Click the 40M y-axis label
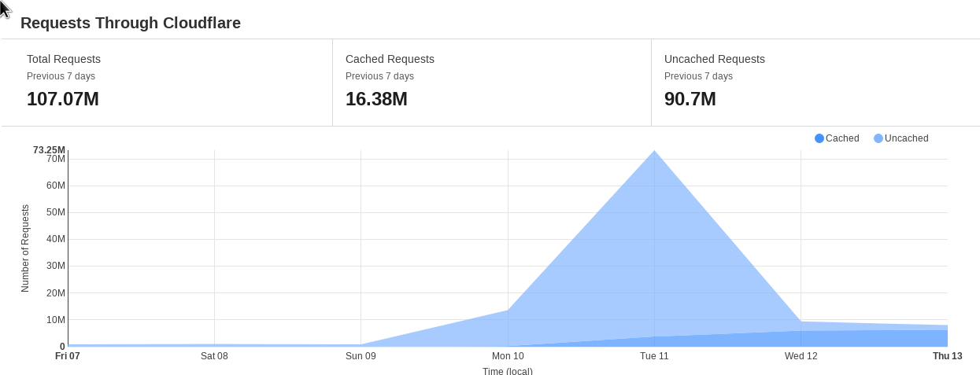This screenshot has height=375, width=980. (56, 239)
